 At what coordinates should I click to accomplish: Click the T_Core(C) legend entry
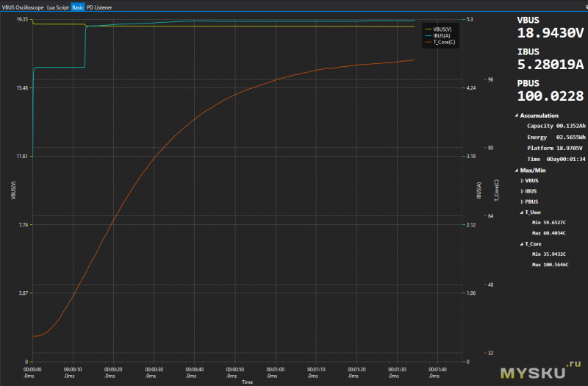click(440, 42)
